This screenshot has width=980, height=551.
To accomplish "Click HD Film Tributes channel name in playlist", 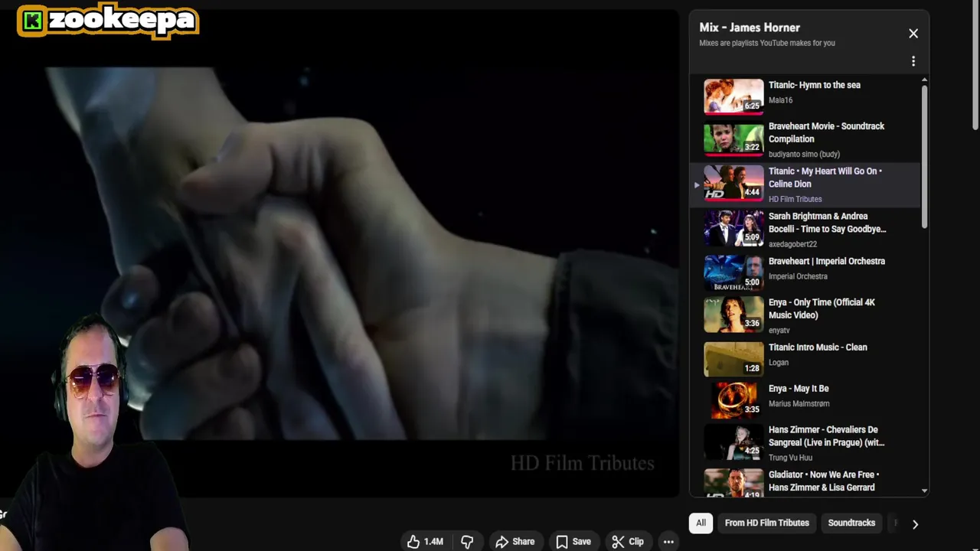I will point(795,199).
